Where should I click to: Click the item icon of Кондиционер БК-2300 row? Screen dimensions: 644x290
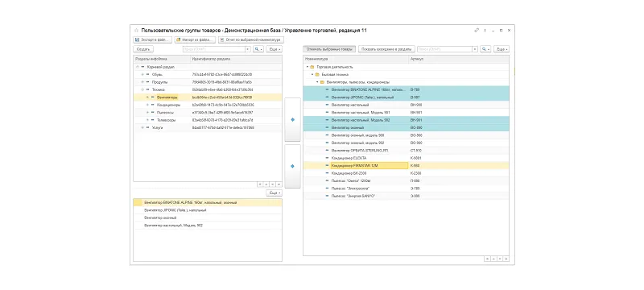tap(328, 173)
